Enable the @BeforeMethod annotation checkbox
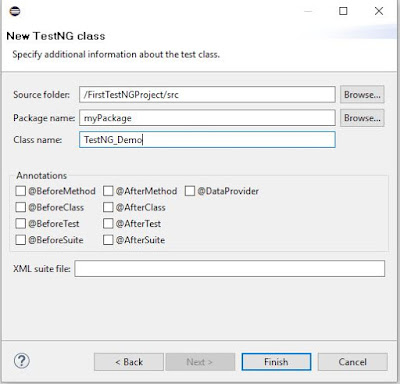The image size is (400, 384). click(21, 191)
